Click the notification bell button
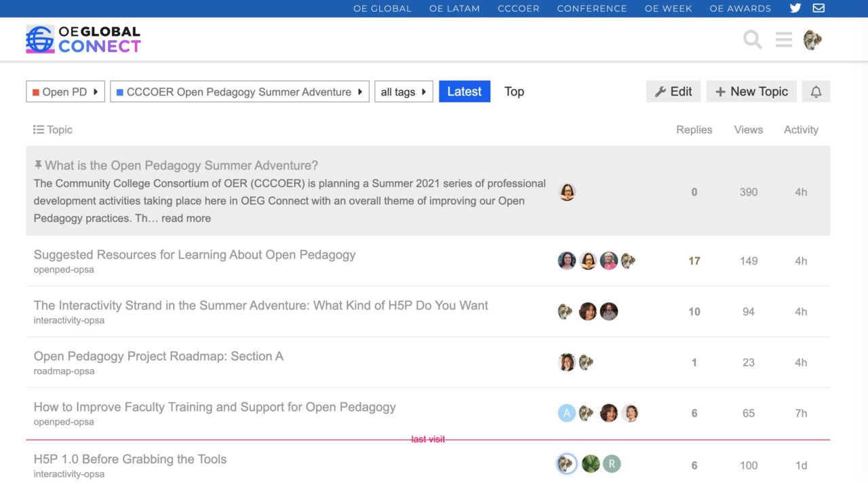868x483 pixels. 816,92
